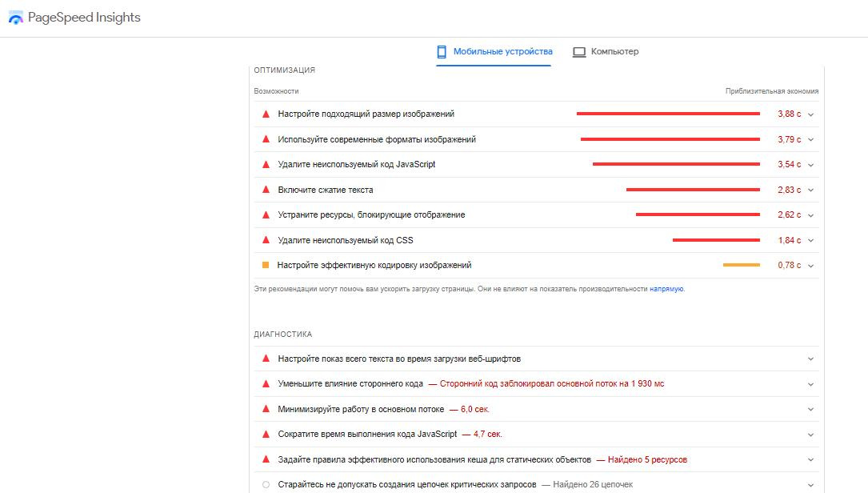Click red triangle beside 'Устраните ресурсы, блокирующие отображение'
868x493 pixels.
[266, 214]
